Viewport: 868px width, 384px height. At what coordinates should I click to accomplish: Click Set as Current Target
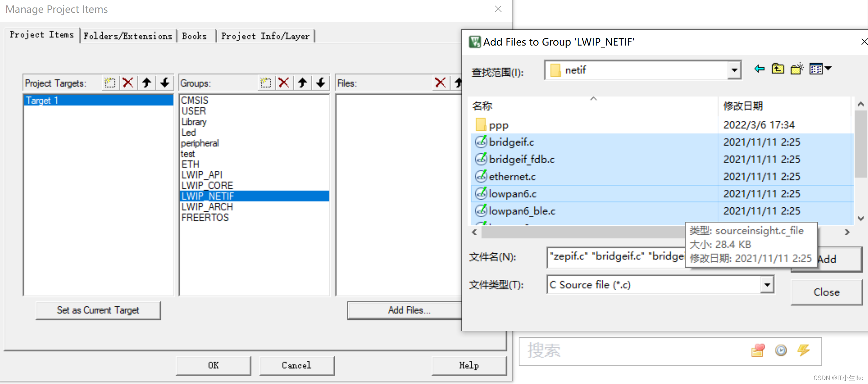[98, 310]
